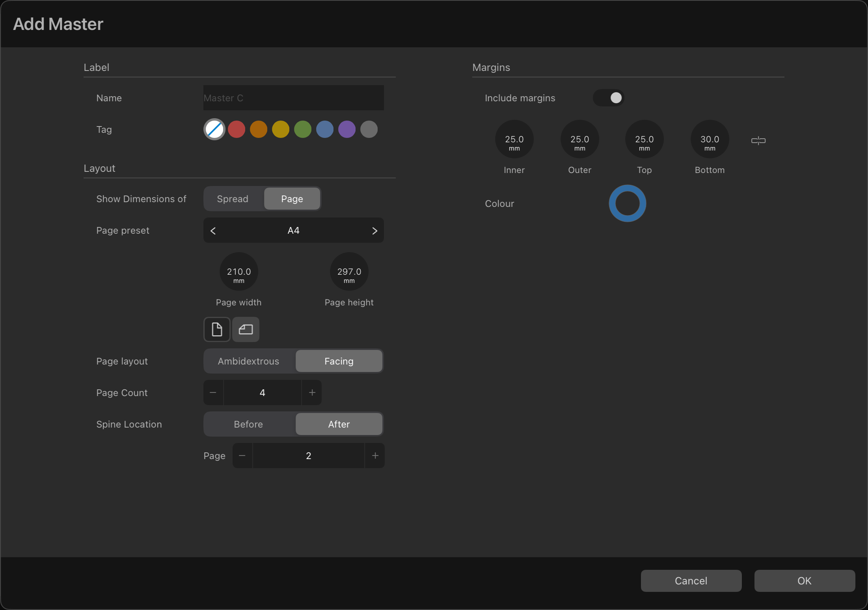868x610 pixels.
Task: Pick the green tag colour
Action: [x=303, y=129]
